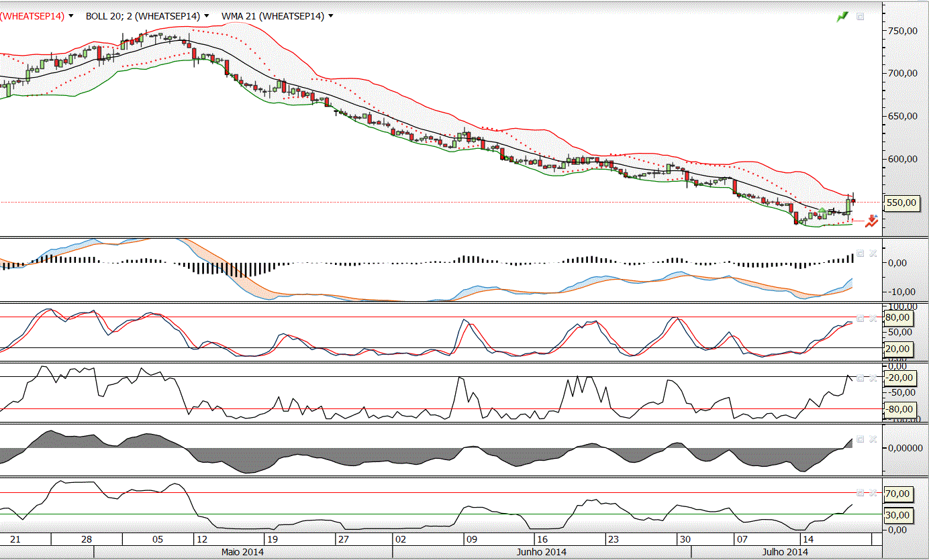Click date 05 on the time axis
The width and height of the screenshot is (929, 560).
(158, 539)
